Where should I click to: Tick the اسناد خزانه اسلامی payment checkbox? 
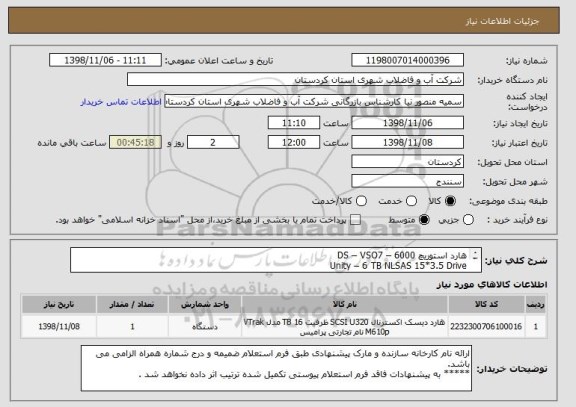point(355,220)
